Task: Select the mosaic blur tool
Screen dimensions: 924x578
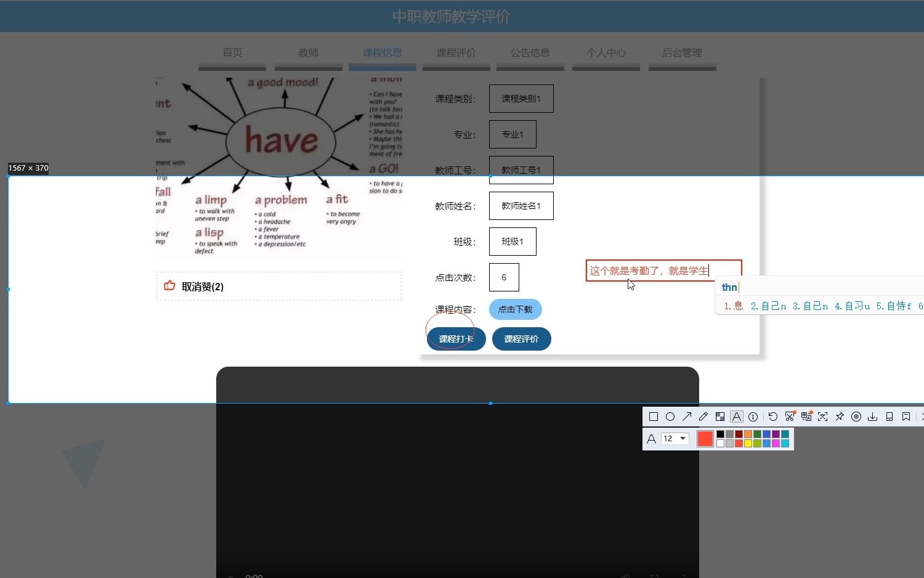Action: [x=719, y=417]
